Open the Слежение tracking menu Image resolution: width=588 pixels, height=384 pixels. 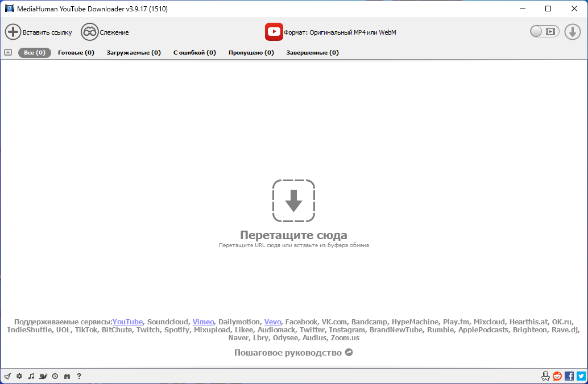105,32
